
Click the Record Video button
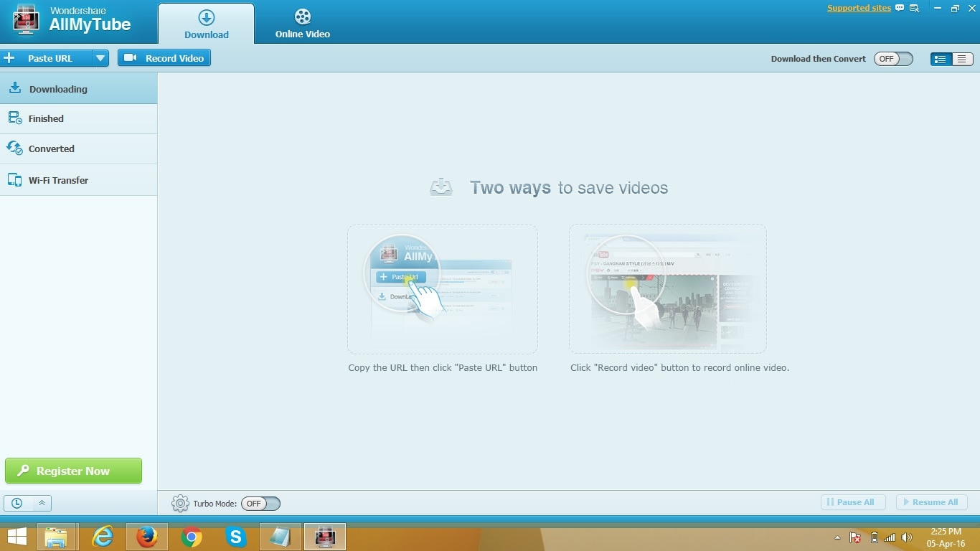[164, 58]
